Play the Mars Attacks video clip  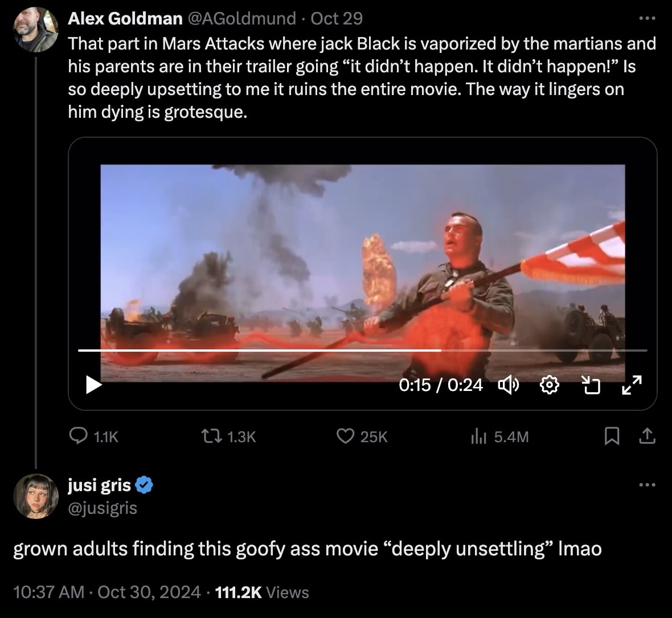point(93,385)
